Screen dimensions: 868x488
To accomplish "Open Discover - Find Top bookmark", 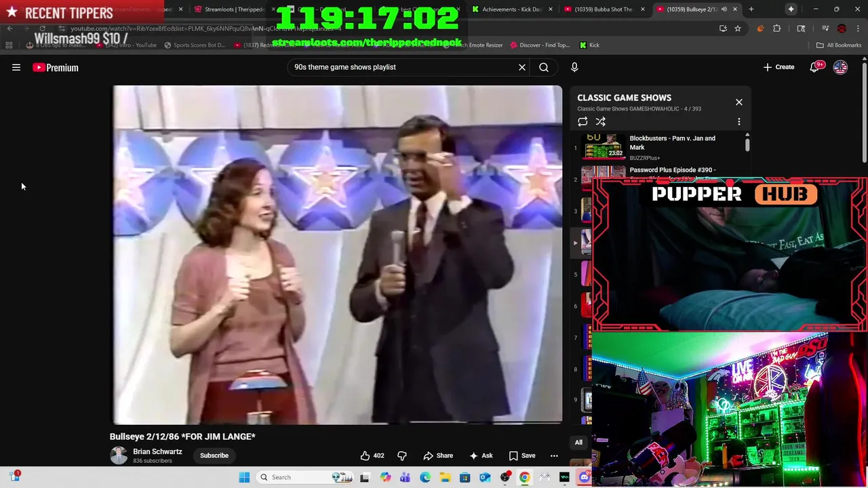I will click(540, 45).
